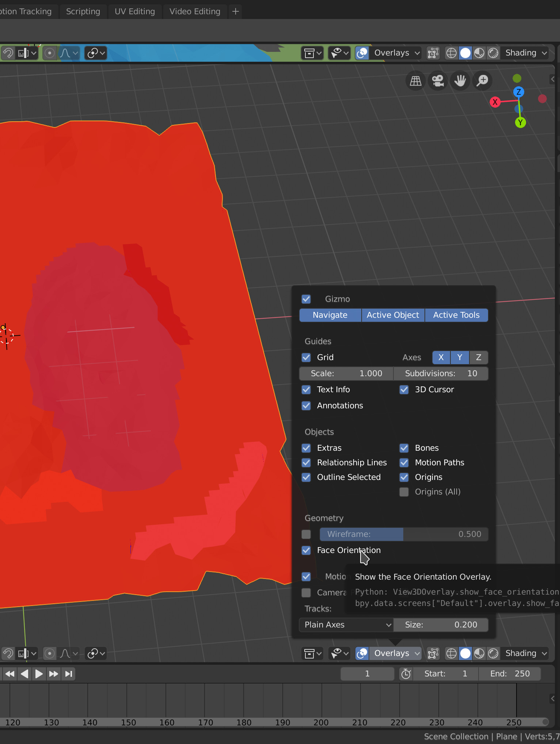Click the play animation button

click(x=39, y=674)
